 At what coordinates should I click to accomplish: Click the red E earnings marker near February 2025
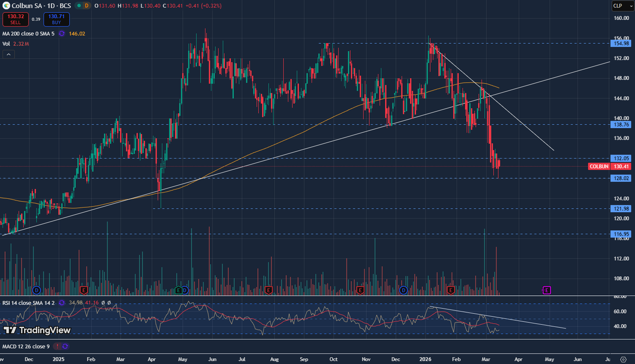(83, 290)
